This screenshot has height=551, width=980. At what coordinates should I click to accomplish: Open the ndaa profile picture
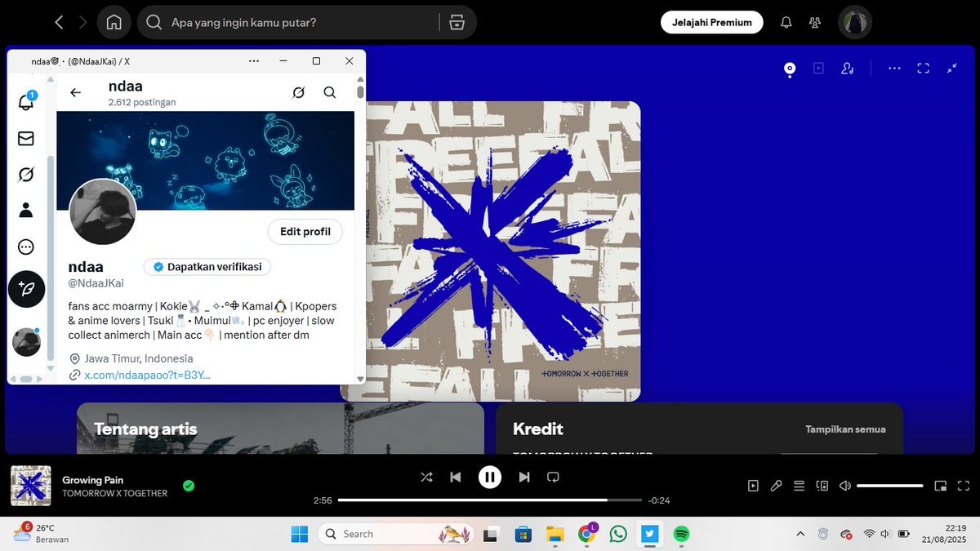[102, 211]
